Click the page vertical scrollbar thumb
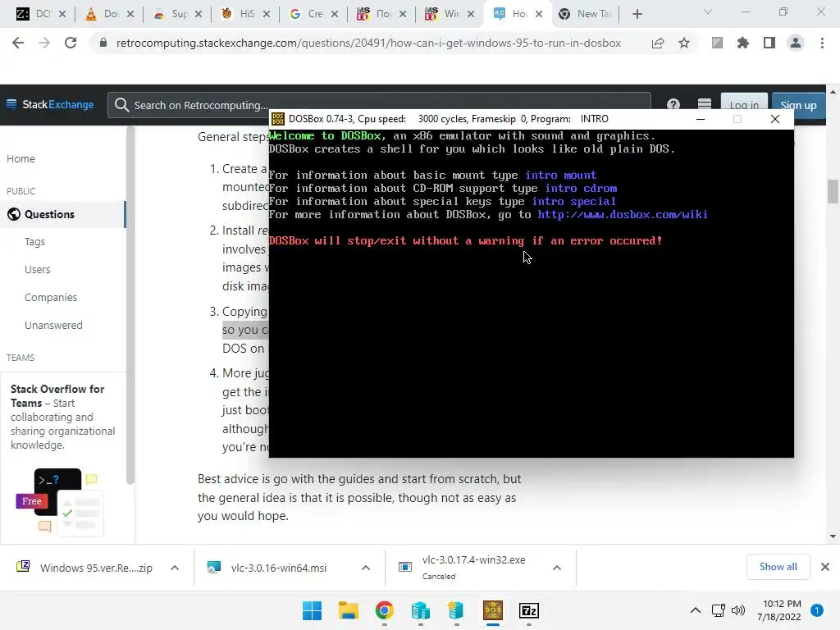The width and height of the screenshot is (840, 630). pyautogui.click(x=833, y=192)
